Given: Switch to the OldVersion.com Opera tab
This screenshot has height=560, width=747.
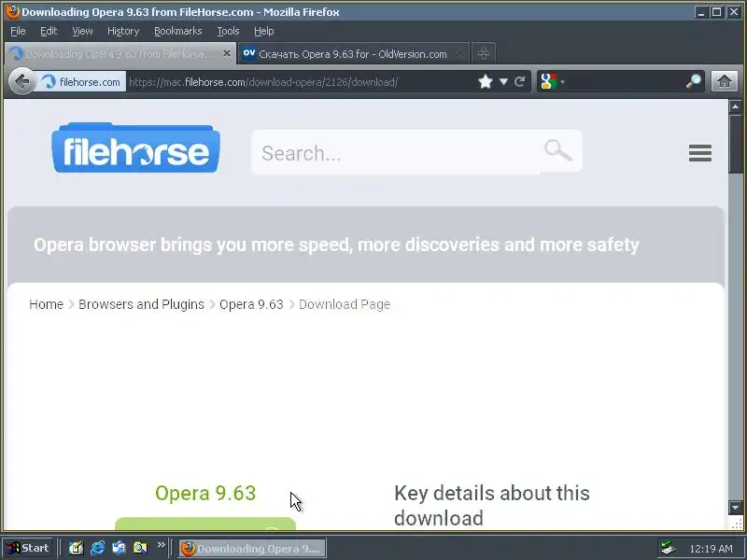Looking at the screenshot, I should pos(353,54).
